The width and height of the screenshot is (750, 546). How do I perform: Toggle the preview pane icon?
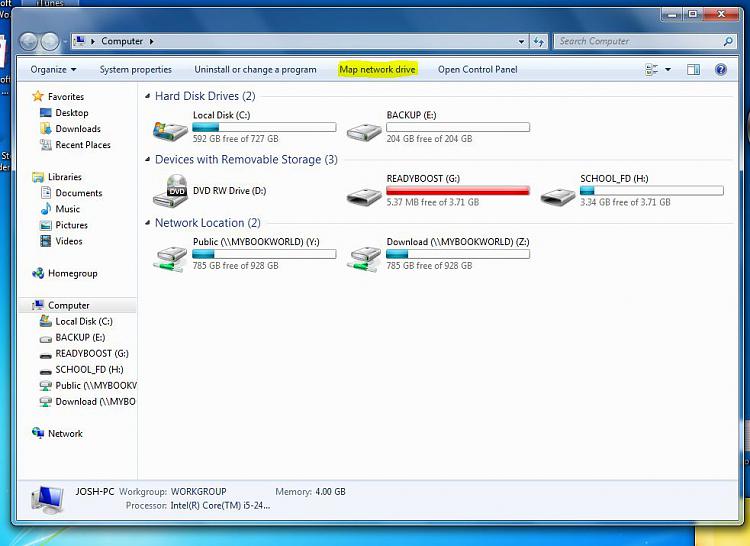(x=694, y=70)
